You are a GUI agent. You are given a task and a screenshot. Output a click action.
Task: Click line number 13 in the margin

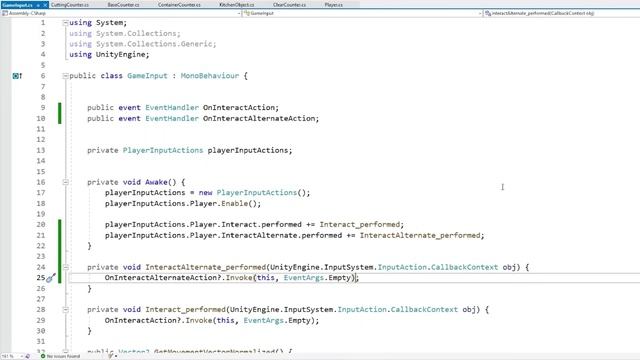point(41,150)
